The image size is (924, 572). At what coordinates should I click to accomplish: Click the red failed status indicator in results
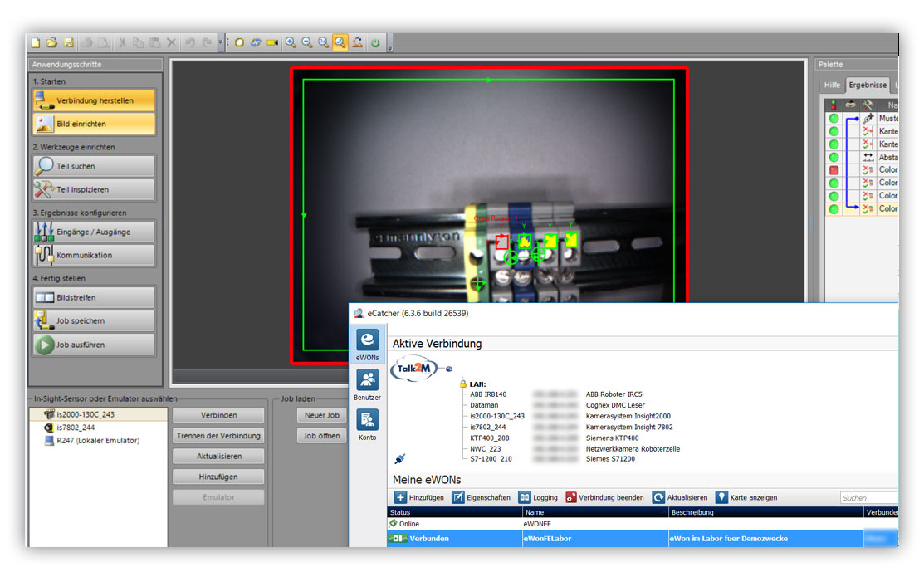tap(834, 170)
